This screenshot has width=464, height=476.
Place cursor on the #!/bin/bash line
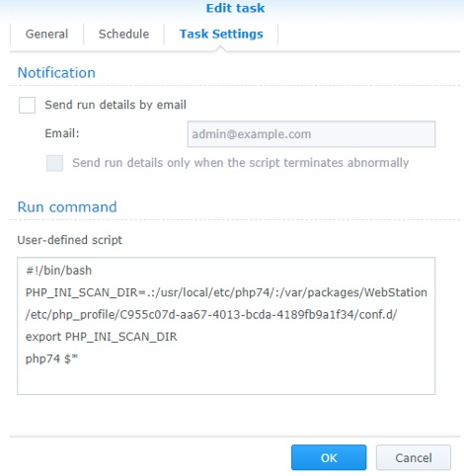click(x=58, y=271)
